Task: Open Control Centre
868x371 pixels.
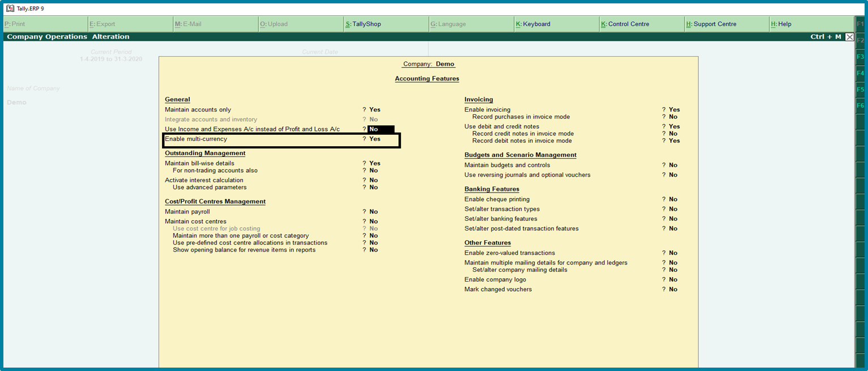Action: 642,24
